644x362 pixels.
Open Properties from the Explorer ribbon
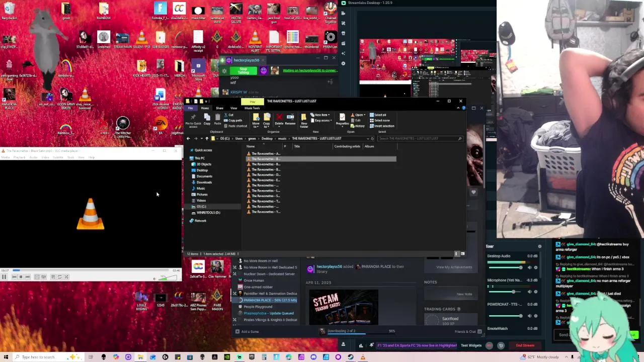click(342, 121)
